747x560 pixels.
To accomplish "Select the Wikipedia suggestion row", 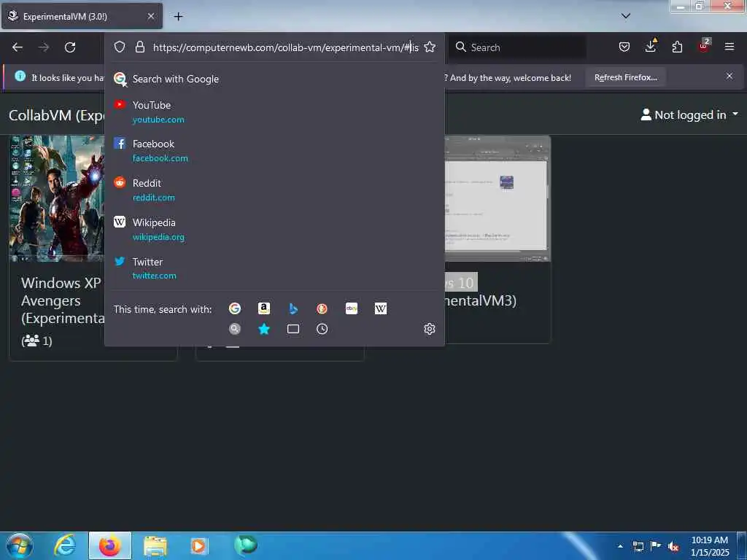I will pyautogui.click(x=274, y=230).
